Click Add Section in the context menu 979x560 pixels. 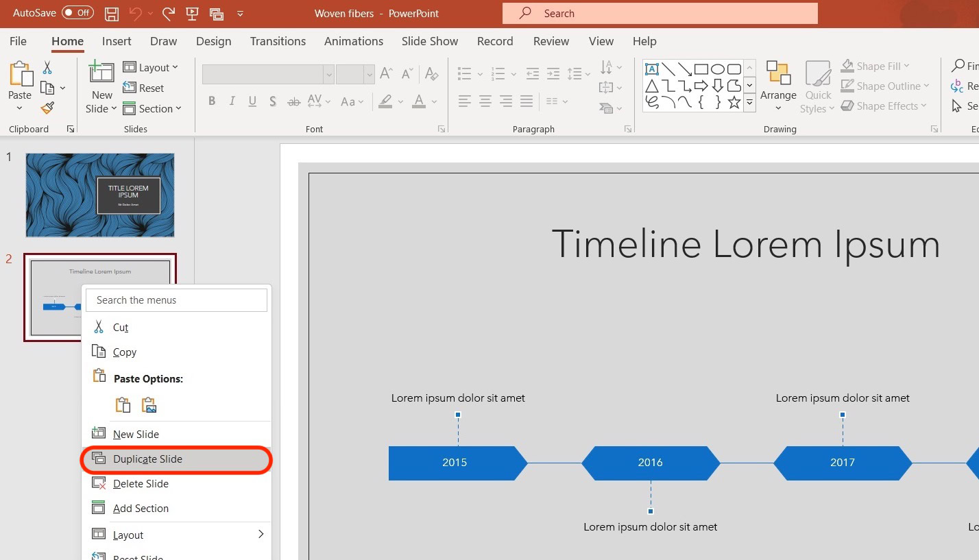[x=141, y=508]
